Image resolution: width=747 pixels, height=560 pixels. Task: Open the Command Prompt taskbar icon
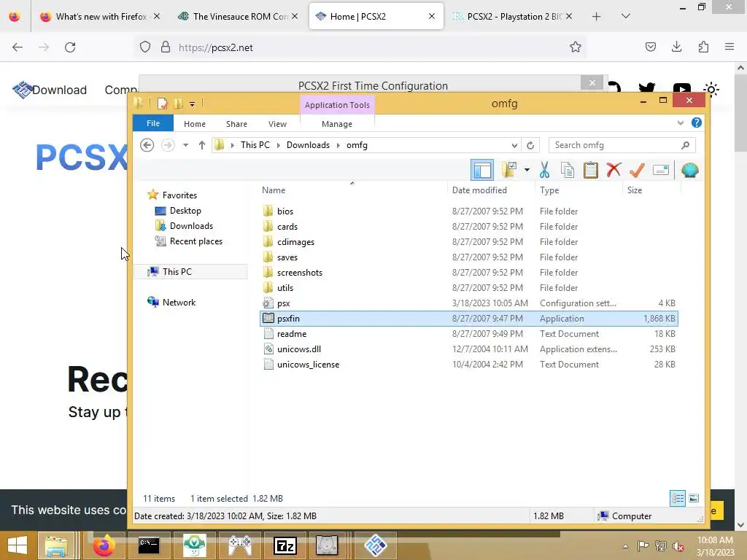(x=149, y=545)
